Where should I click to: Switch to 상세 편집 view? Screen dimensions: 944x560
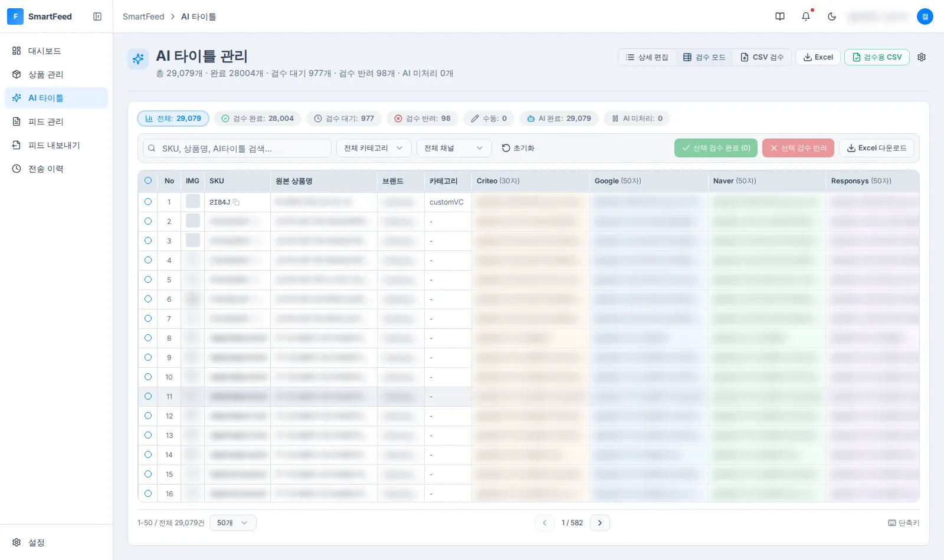click(x=647, y=57)
